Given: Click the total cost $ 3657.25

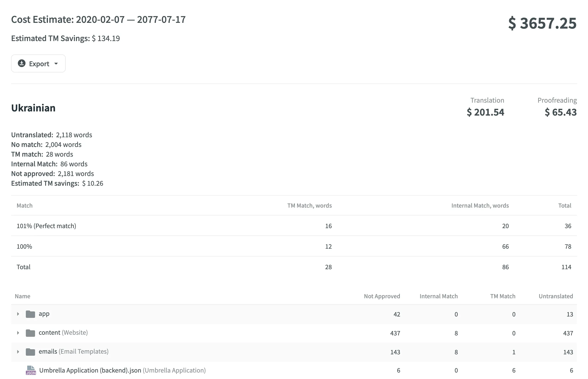Looking at the screenshot, I should tap(542, 23).
